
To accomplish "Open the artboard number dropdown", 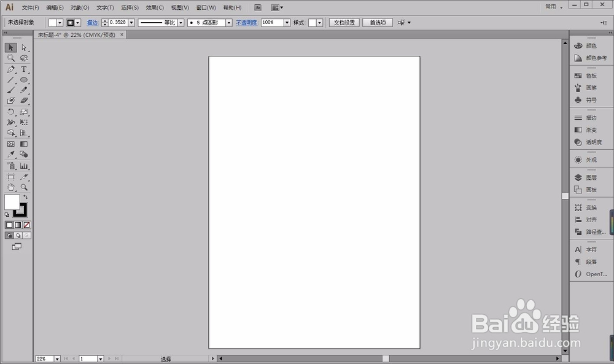I will (101, 359).
